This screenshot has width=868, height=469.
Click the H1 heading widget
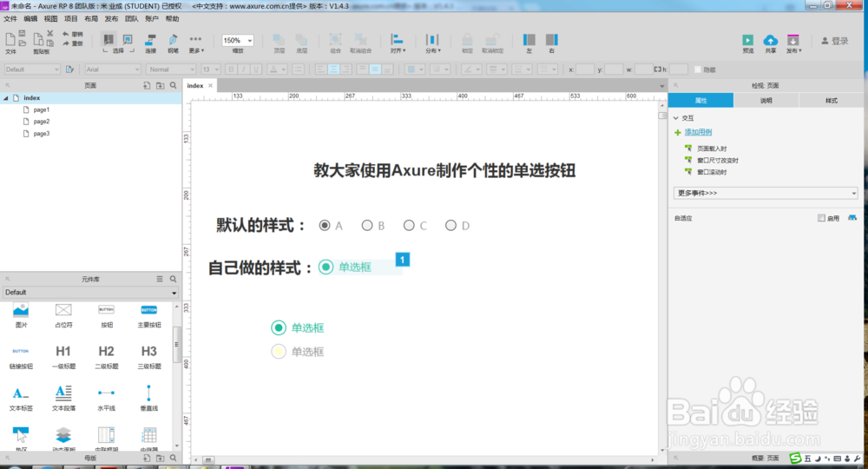pos(63,357)
